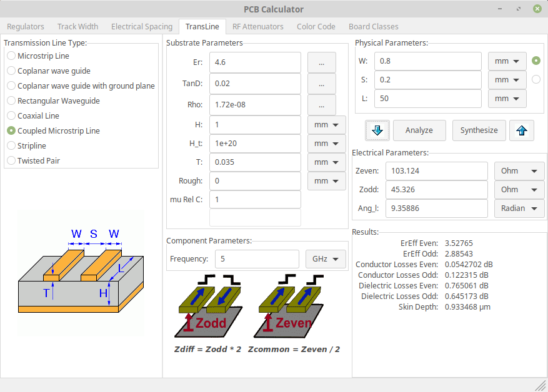Image resolution: width=548 pixels, height=392 pixels.
Task: Click the blue up arrow button
Action: [x=522, y=130]
